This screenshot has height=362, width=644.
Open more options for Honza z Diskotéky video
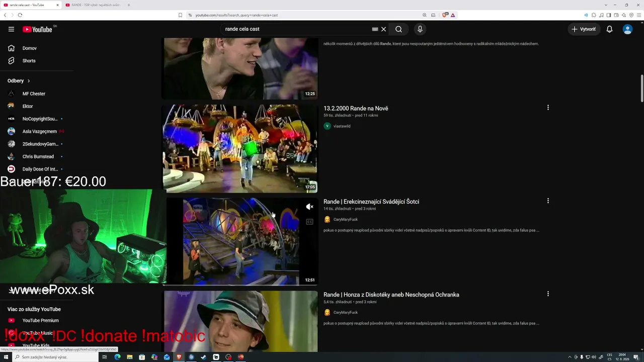(x=548, y=294)
